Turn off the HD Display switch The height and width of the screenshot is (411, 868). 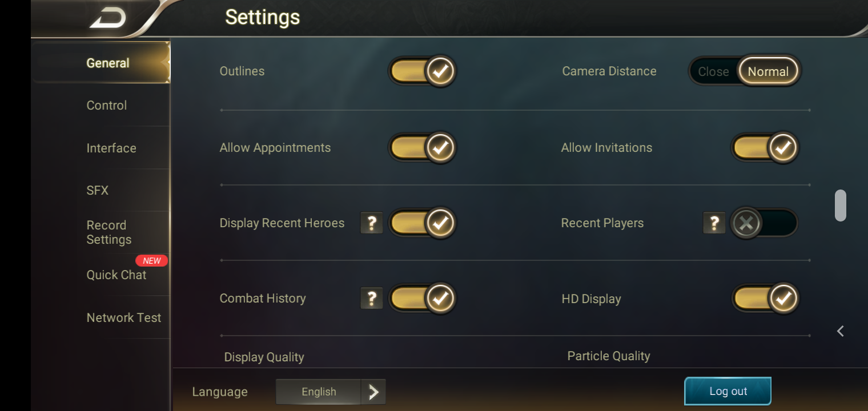(765, 298)
